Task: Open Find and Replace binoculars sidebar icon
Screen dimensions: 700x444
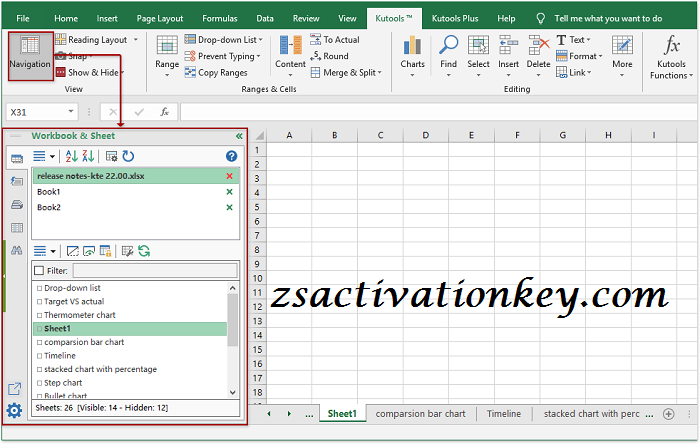Action: [17, 250]
